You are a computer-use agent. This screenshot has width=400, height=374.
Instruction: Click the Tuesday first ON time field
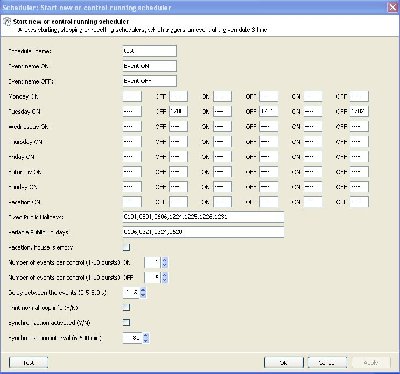point(132,111)
